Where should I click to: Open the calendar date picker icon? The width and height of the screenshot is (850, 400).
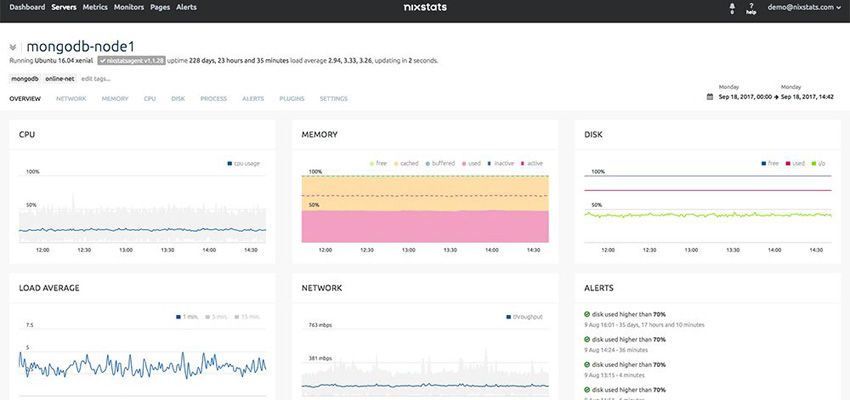tap(710, 96)
